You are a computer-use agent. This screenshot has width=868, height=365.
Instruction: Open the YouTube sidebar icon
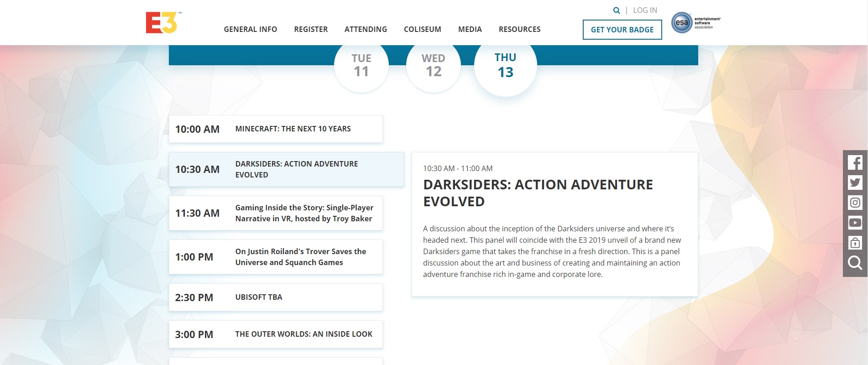855,223
